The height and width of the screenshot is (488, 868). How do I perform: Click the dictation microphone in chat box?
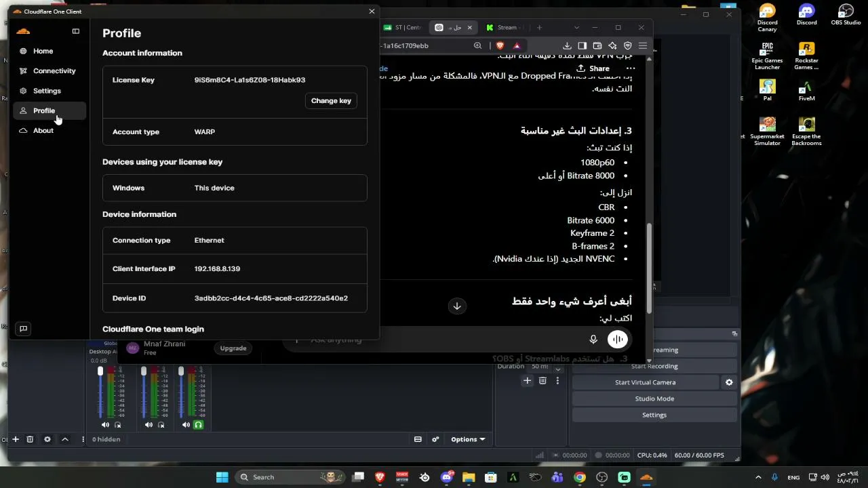[593, 339]
